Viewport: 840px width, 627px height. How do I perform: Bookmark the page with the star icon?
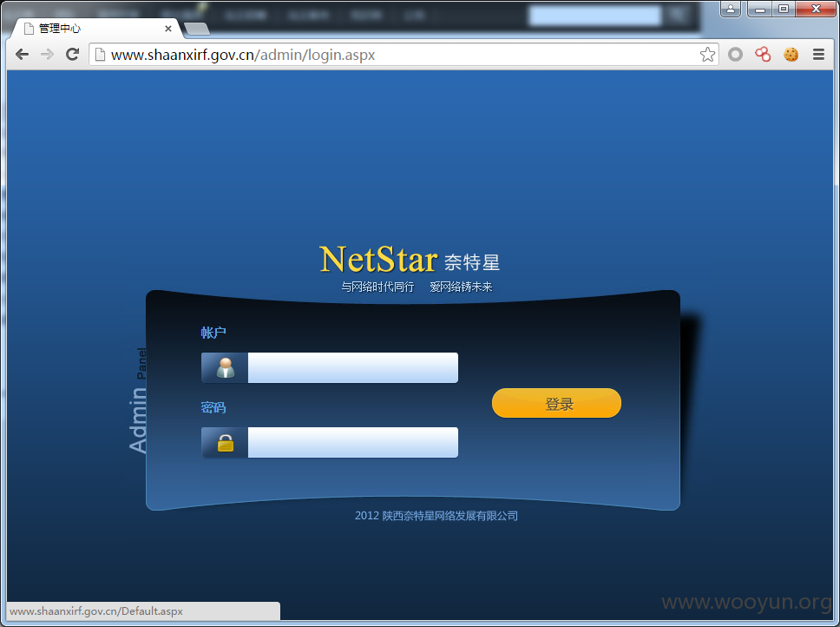click(707, 54)
